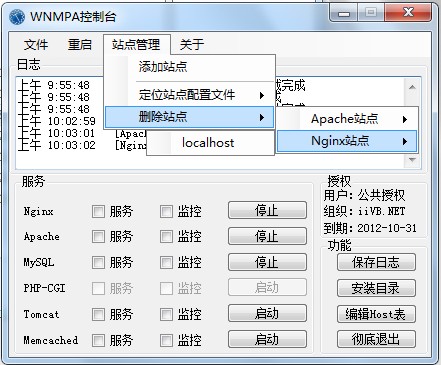Screen dimensions: 441x365
Task: Select log entry 上午 10:03:01
Action: [x=57, y=133]
